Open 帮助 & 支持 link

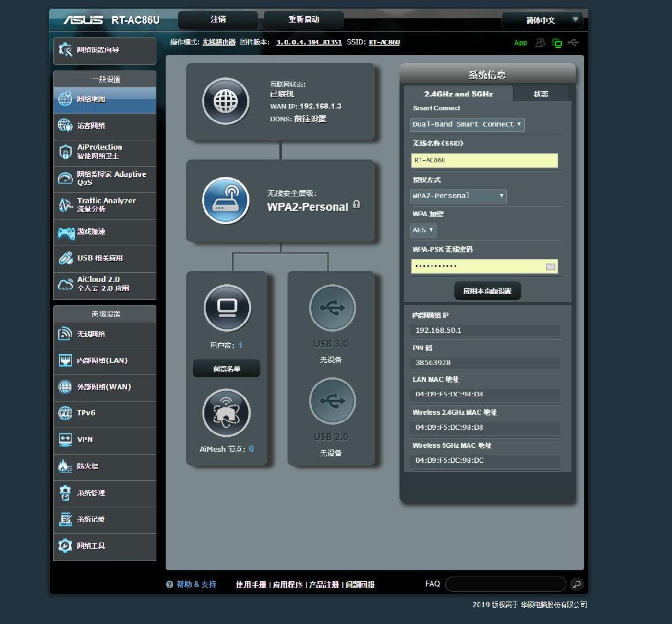point(196,584)
